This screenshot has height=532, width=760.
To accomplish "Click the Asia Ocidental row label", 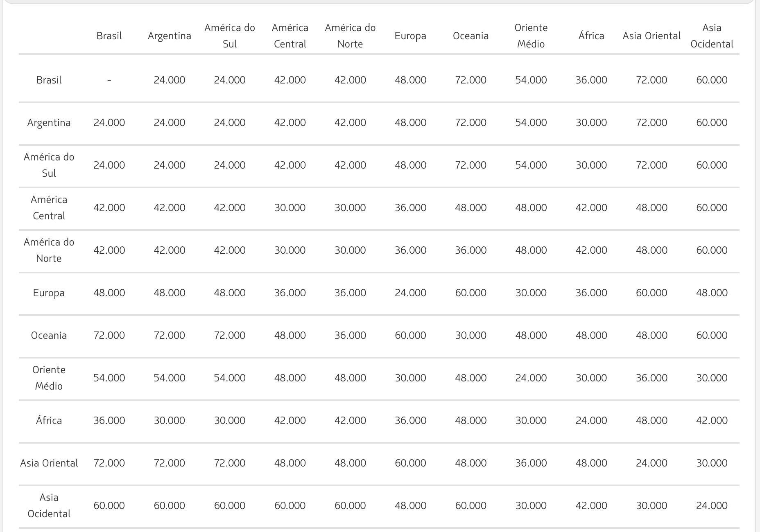I will (49, 505).
